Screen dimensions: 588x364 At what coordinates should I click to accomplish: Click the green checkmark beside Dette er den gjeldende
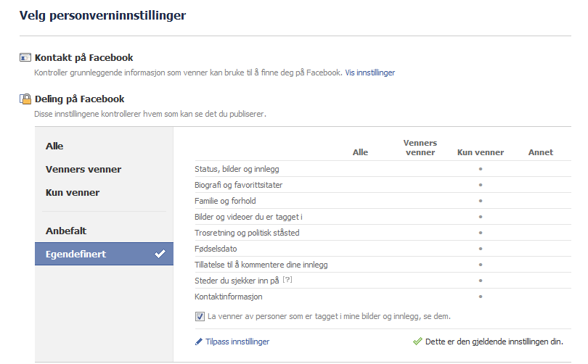tap(417, 341)
